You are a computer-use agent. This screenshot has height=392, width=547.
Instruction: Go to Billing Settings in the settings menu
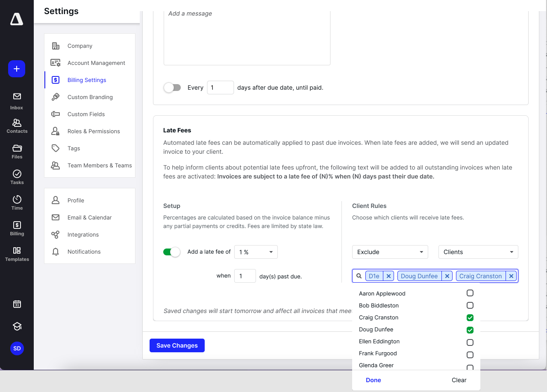click(x=86, y=80)
